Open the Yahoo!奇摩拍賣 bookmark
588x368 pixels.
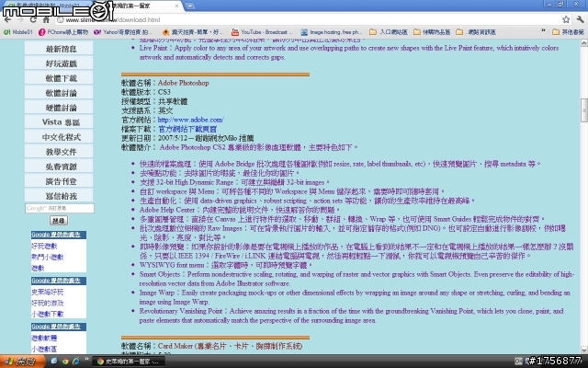[x=122, y=32]
